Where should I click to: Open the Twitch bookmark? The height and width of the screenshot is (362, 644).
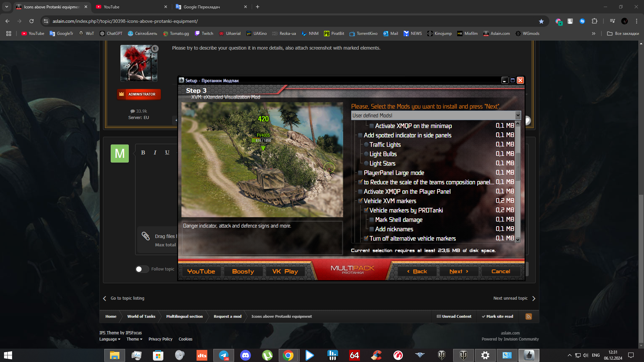coord(204,34)
